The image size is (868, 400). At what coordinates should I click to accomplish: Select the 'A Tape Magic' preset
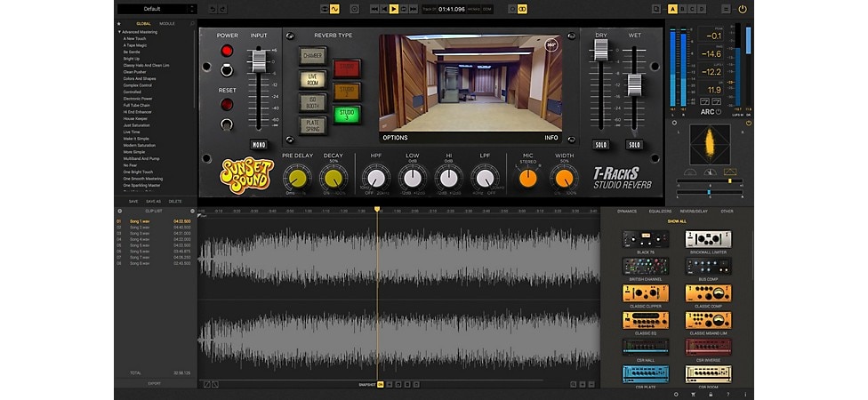tap(135, 45)
